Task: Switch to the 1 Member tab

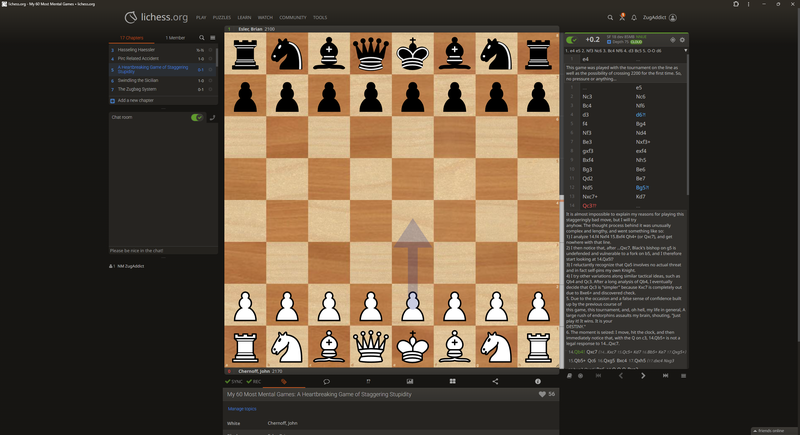Action: [x=175, y=38]
